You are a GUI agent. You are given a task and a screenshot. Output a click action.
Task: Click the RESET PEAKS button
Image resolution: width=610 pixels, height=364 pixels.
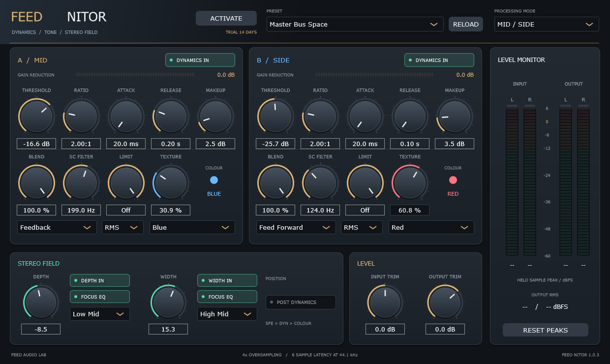[x=545, y=330]
